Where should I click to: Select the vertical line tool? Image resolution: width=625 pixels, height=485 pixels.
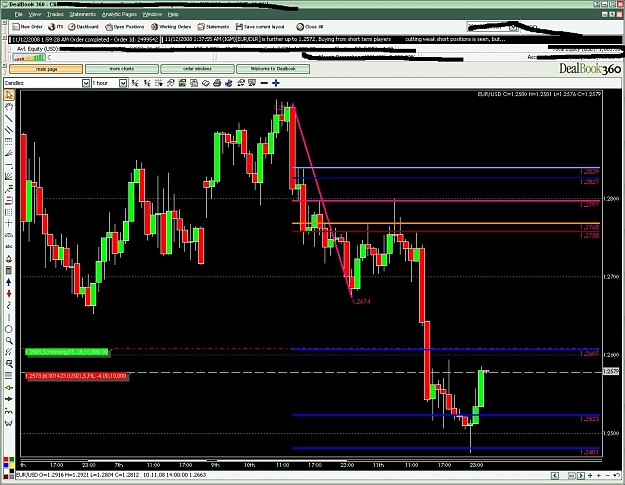[x=9, y=317]
